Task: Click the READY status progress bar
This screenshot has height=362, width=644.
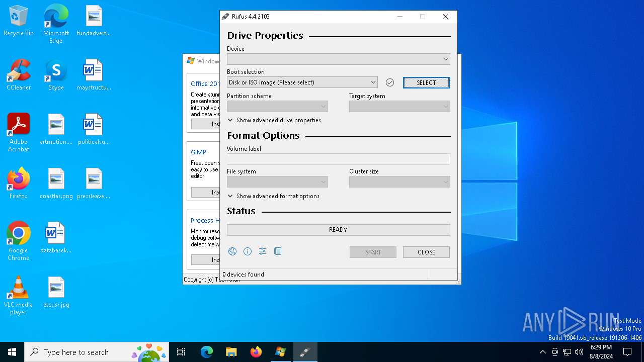Action: [x=338, y=230]
